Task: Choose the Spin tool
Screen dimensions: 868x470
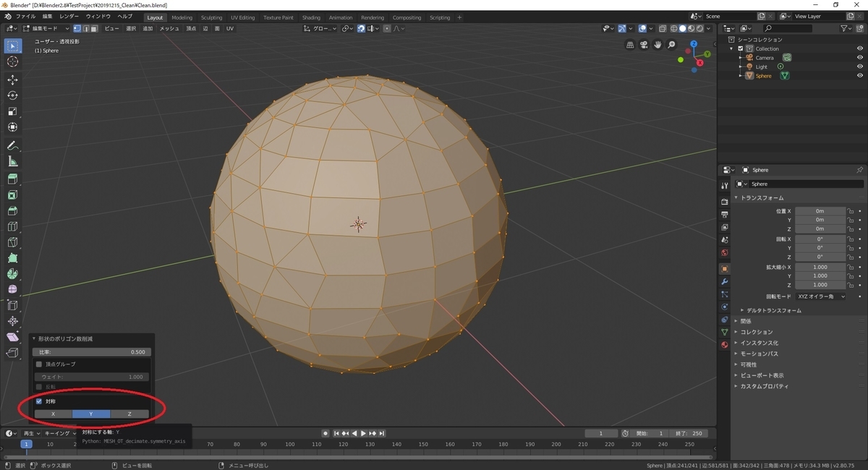Action: coord(12,274)
